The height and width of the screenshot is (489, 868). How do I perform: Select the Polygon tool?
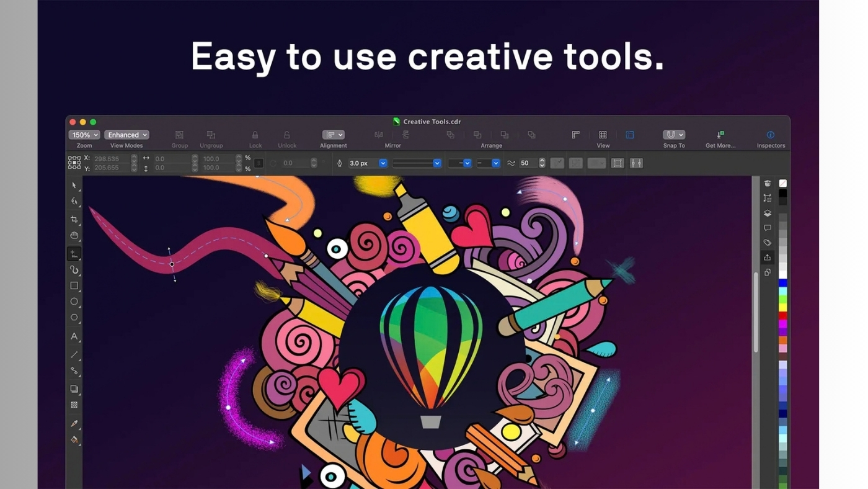(74, 318)
